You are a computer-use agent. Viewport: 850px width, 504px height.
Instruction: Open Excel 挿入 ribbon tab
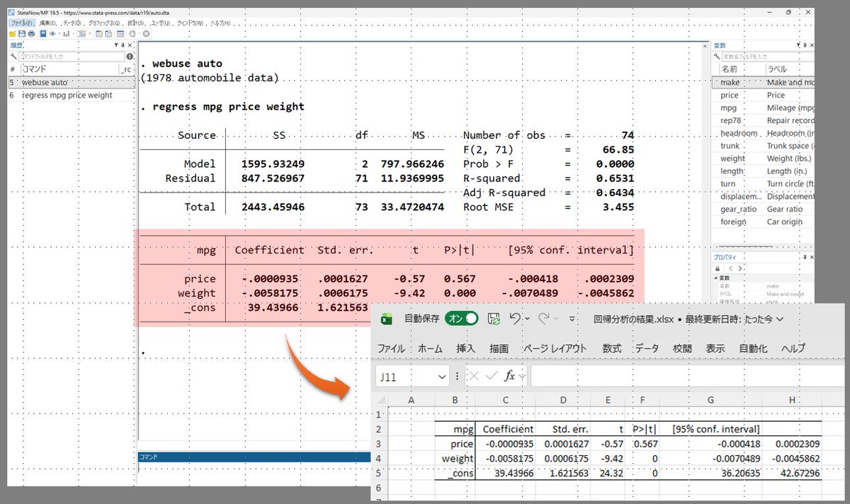coord(466,348)
